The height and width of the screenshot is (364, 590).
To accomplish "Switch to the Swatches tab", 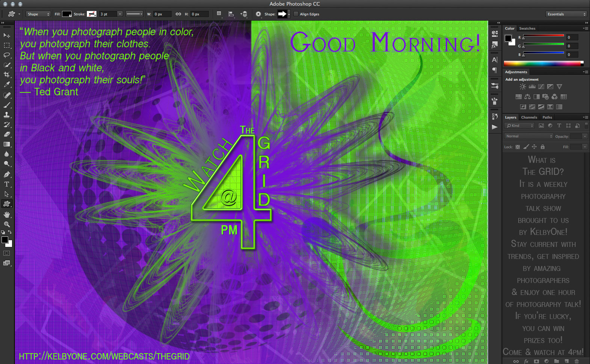I will [x=527, y=29].
